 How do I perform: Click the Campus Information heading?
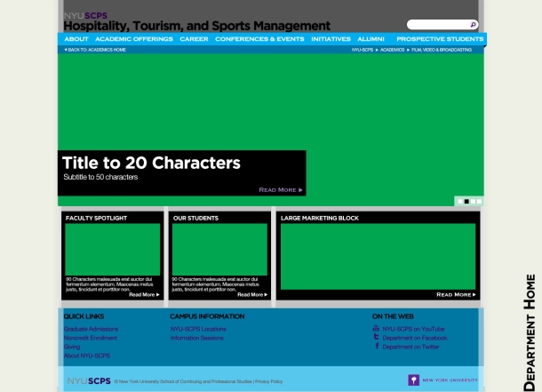click(x=207, y=316)
